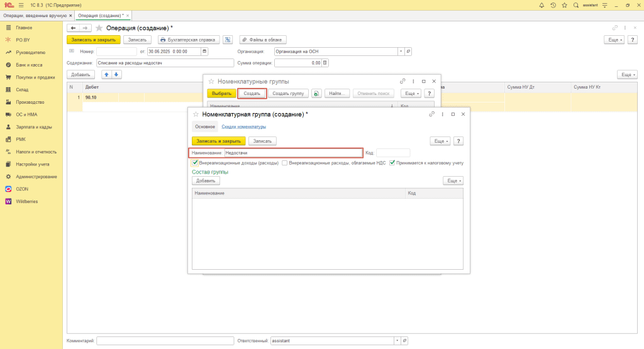
Task: Open help of Операция document
Action: tap(633, 40)
